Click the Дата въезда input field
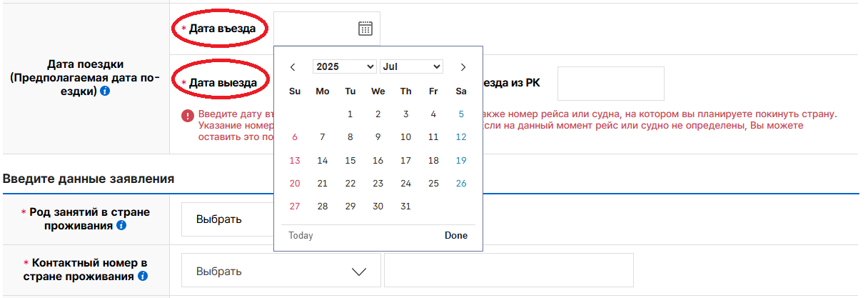 click(327, 29)
